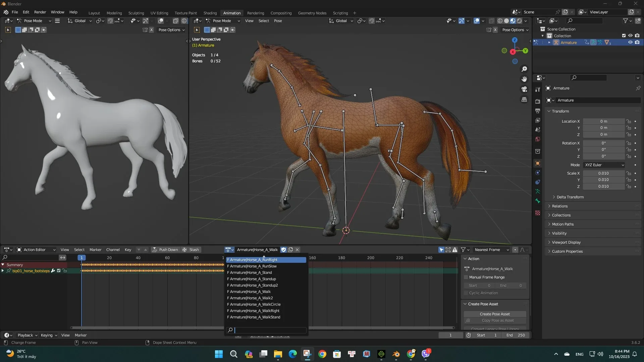Open the Nearest Frame snapping dropdown
The width and height of the screenshot is (644, 362).
click(491, 250)
